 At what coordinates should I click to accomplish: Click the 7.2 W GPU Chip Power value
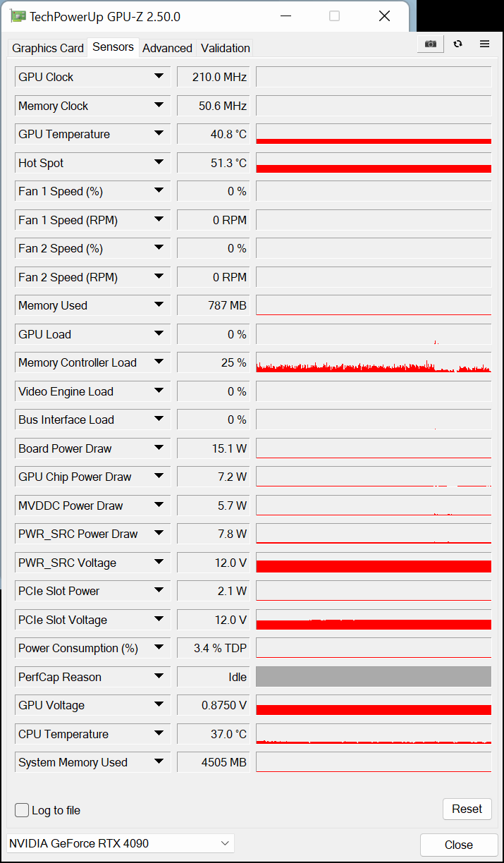click(x=214, y=477)
